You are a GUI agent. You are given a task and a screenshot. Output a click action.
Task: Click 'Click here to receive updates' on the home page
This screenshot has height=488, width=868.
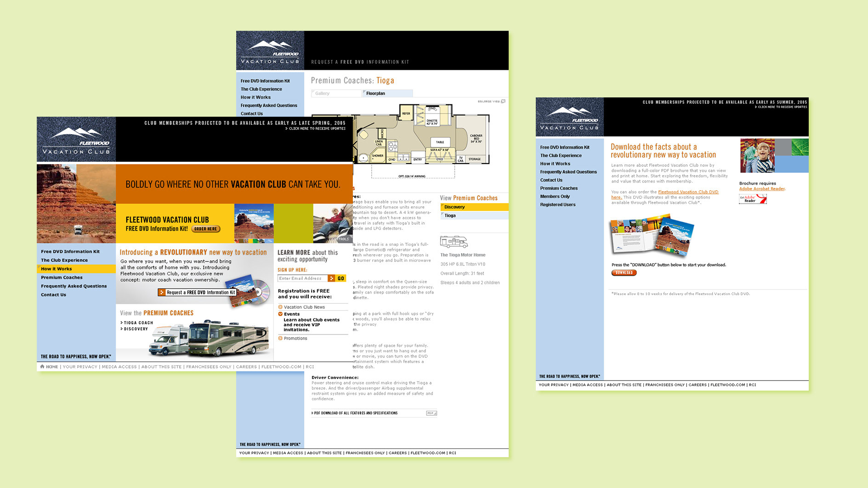tap(316, 129)
